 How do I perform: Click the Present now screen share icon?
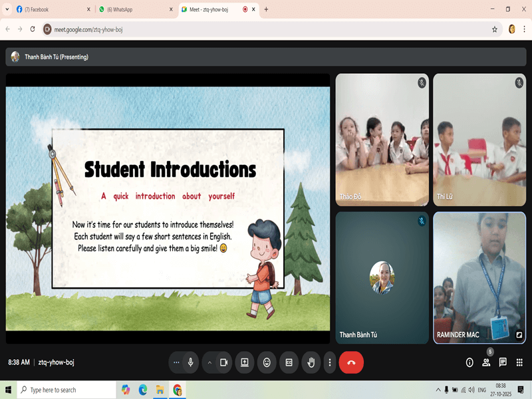[x=245, y=362]
